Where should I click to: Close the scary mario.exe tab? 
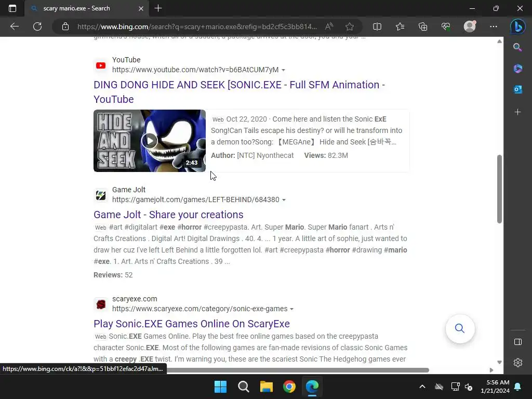click(x=141, y=8)
